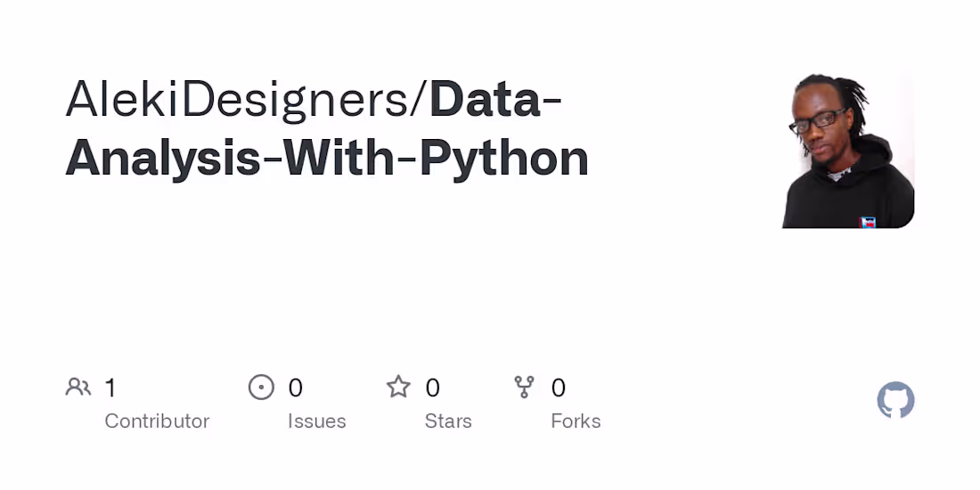Viewport: 980px width, 490px height.
Task: Click the bold word "Data-" in the title
Action: click(x=495, y=100)
